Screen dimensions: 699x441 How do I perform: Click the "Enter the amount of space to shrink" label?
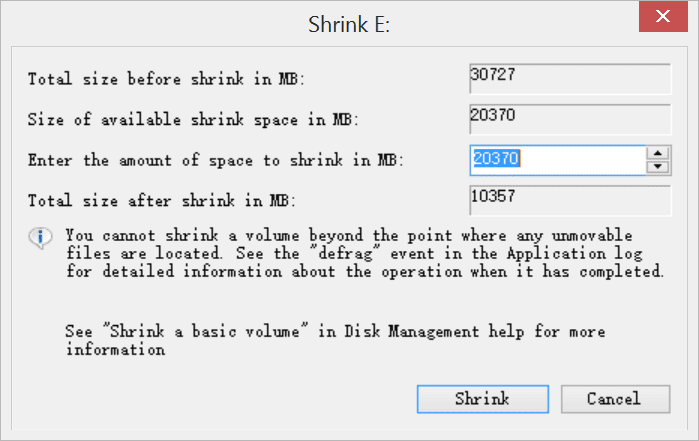point(215,160)
